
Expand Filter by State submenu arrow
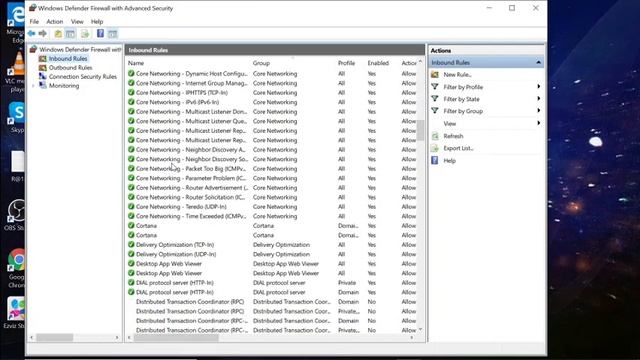(x=539, y=99)
